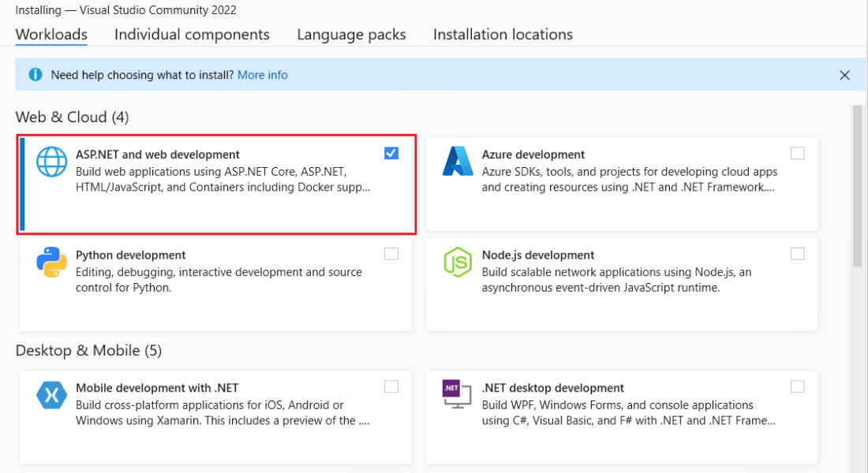Click Azure SDKs, tools description text
The height and width of the screenshot is (473, 868).
[630, 179]
